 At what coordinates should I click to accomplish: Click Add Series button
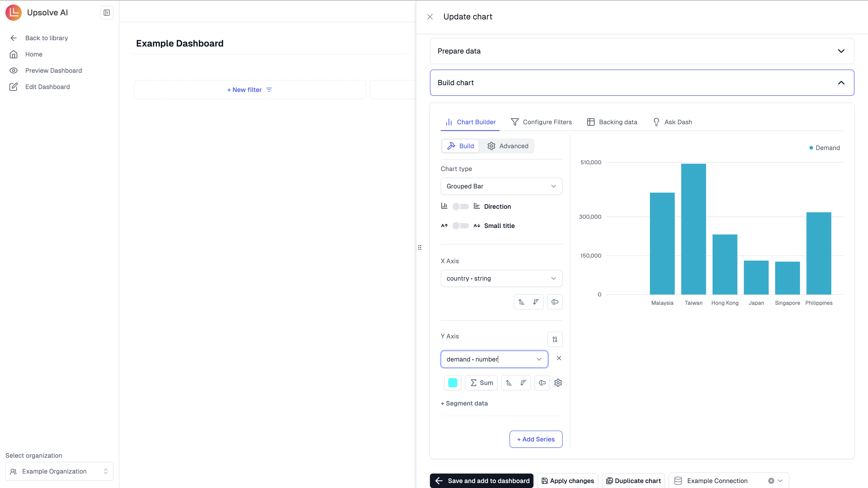coord(536,439)
